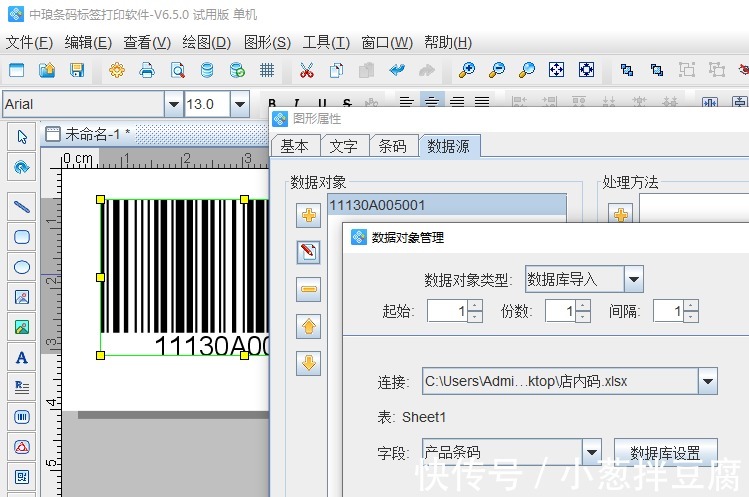Move data object down arrow icon
This screenshot has height=497, width=749.
coord(309,363)
